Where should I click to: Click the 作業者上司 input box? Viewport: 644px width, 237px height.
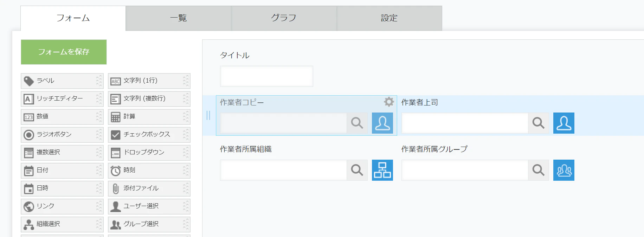(x=465, y=123)
